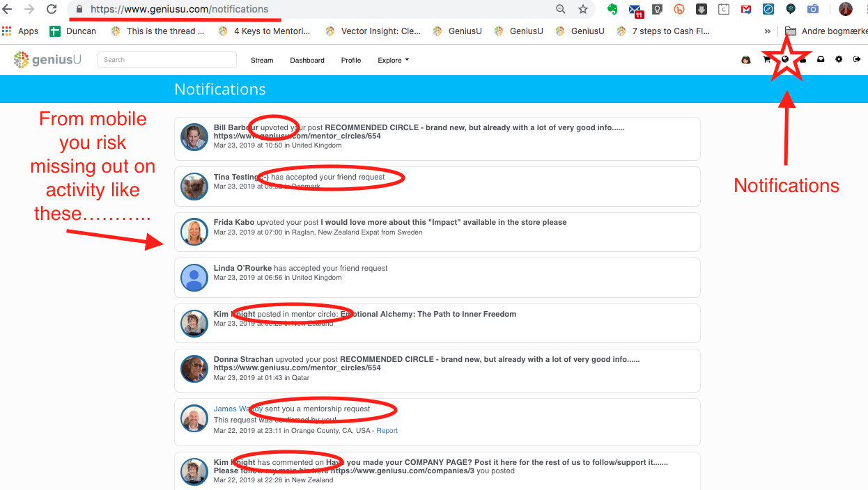Screen dimensions: 868x490
Task: Open the settings gear icon in GeniusU
Action: pyautogui.click(x=839, y=60)
